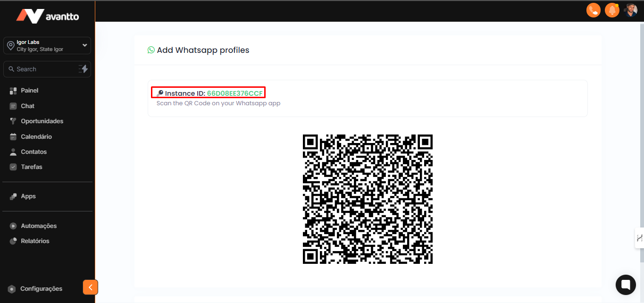Open the chat support bubble widget
The width and height of the screenshot is (644, 303).
(x=626, y=285)
